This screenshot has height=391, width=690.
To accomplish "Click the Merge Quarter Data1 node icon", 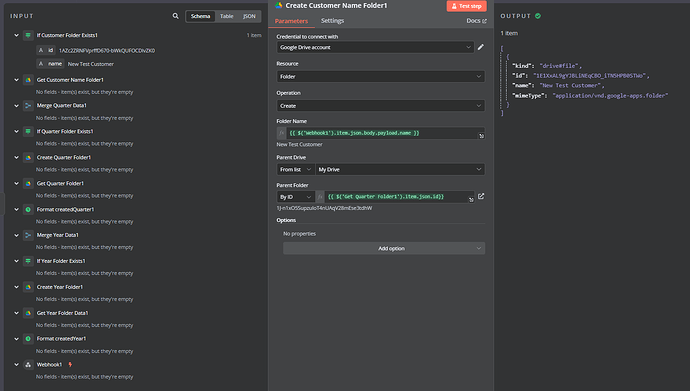I will click(x=28, y=106).
